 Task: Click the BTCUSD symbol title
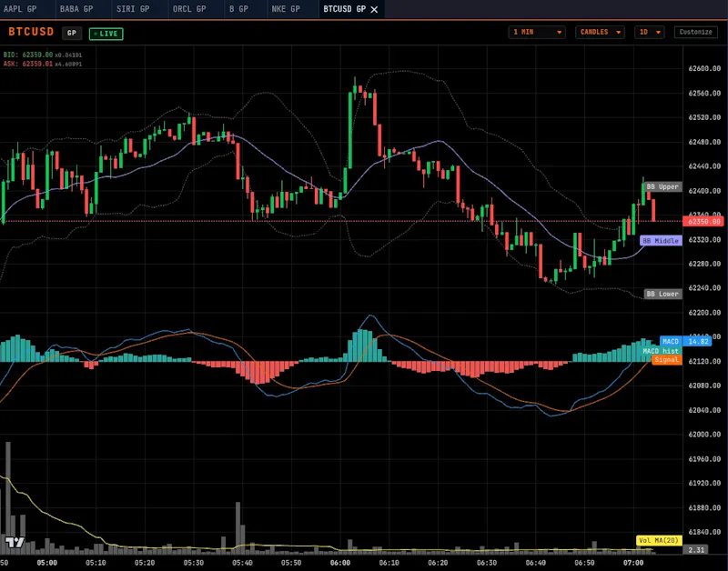[x=31, y=32]
